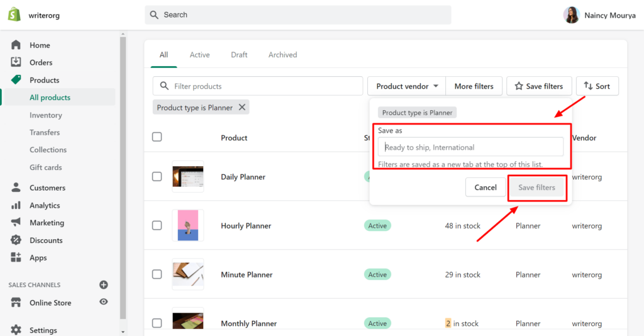The width and height of the screenshot is (644, 336).
Task: Focus the top Search bar
Action: [297, 15]
